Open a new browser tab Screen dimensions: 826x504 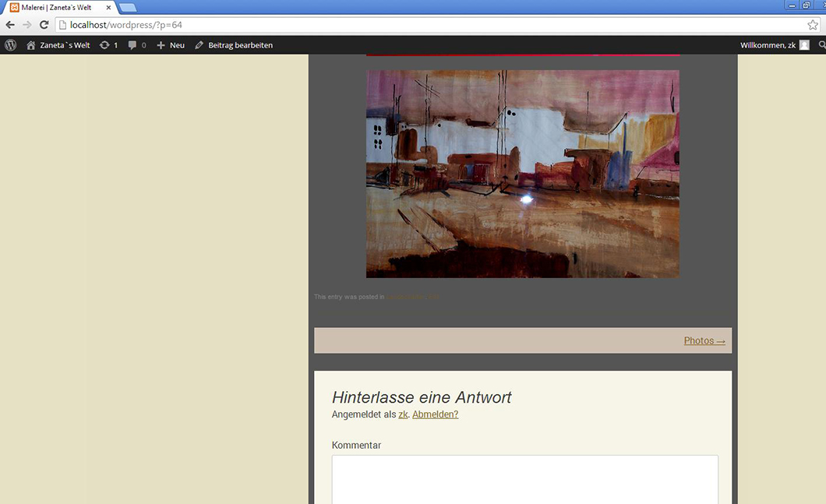click(x=128, y=8)
